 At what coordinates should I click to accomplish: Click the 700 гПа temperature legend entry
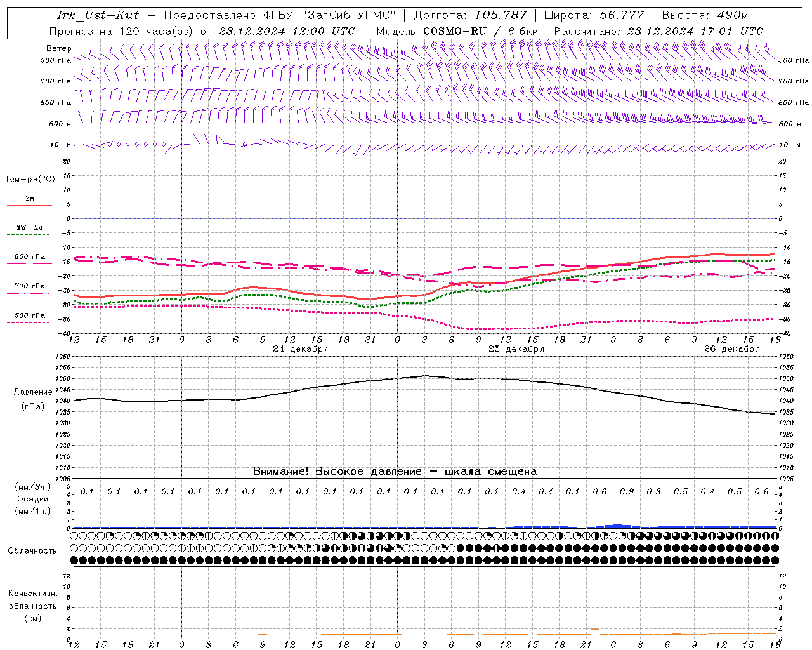[x=30, y=286]
